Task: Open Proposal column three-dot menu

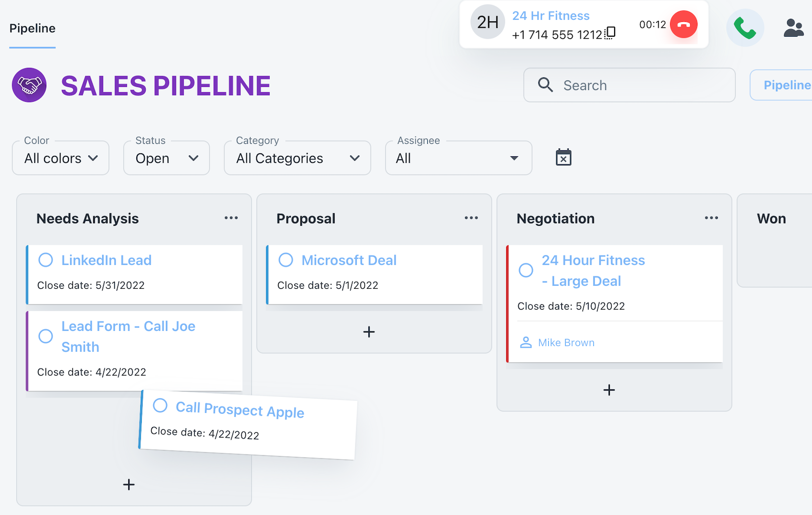Action: coord(471,218)
